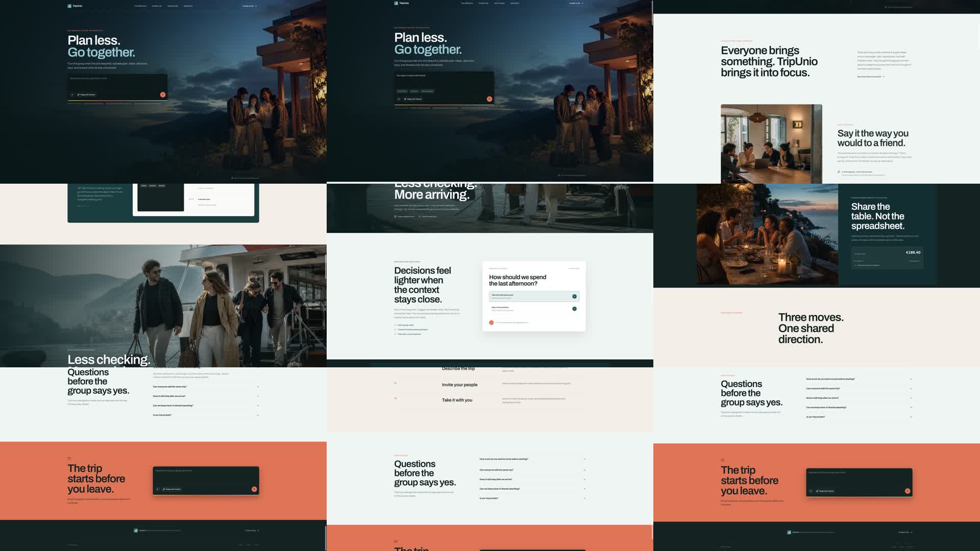This screenshot has width=980, height=551.
Task: Toggle the second suggestion chip under the Lisbon prompt
Action: click(414, 91)
